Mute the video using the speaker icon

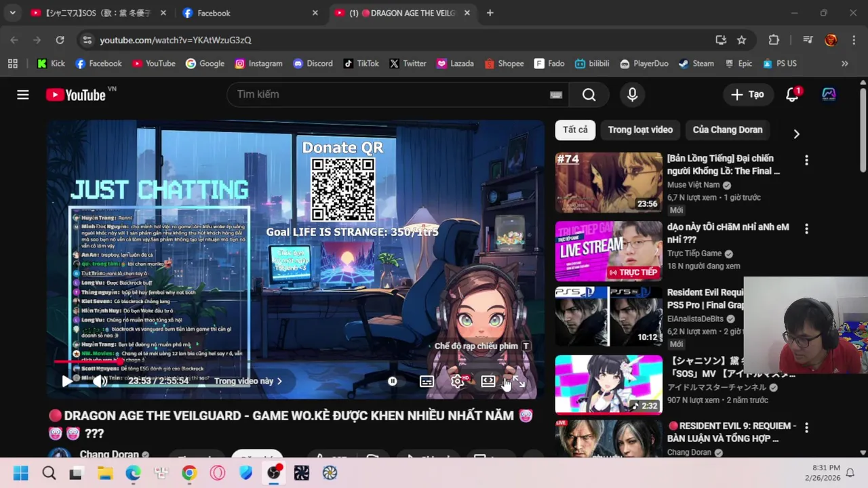pos(100,381)
